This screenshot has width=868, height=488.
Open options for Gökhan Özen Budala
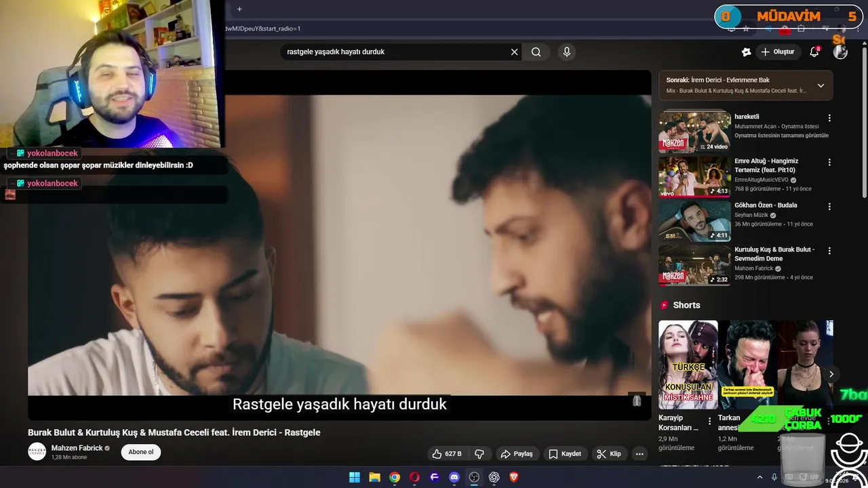(x=829, y=207)
